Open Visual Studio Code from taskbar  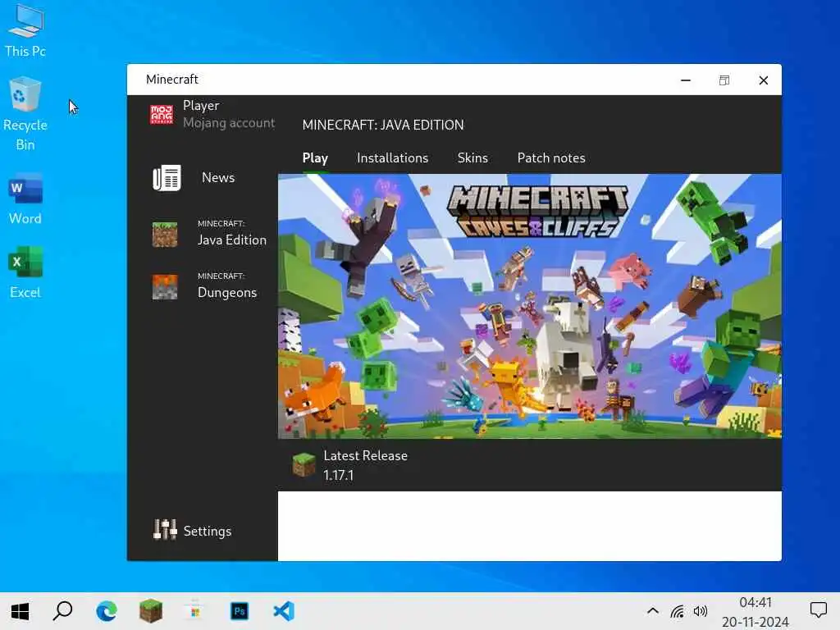pyautogui.click(x=284, y=610)
